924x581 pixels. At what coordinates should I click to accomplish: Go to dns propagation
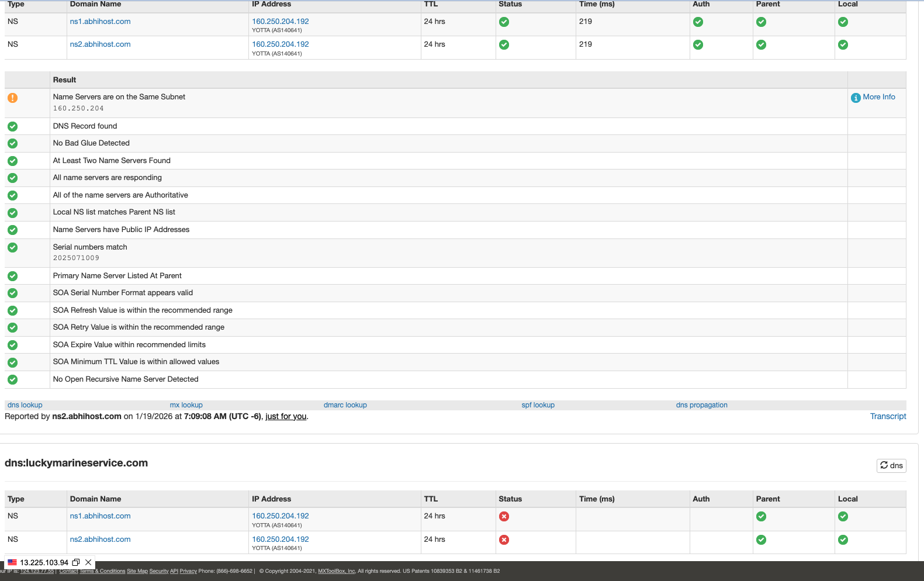(701, 405)
